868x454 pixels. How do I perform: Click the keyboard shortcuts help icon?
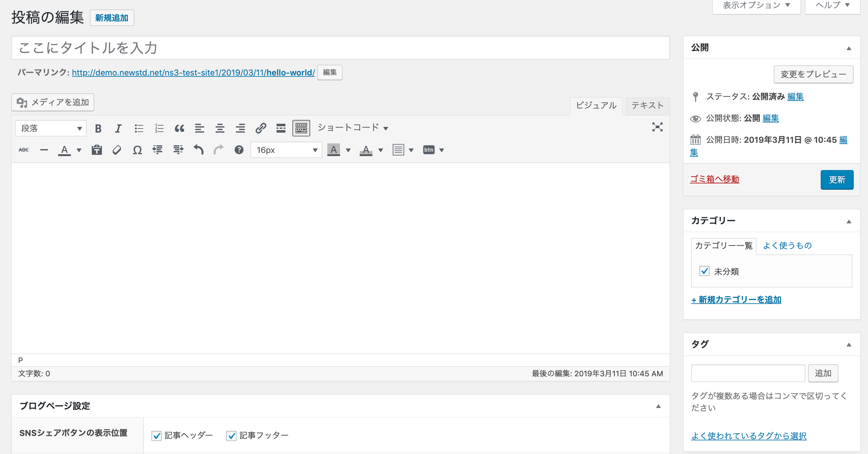pos(239,150)
